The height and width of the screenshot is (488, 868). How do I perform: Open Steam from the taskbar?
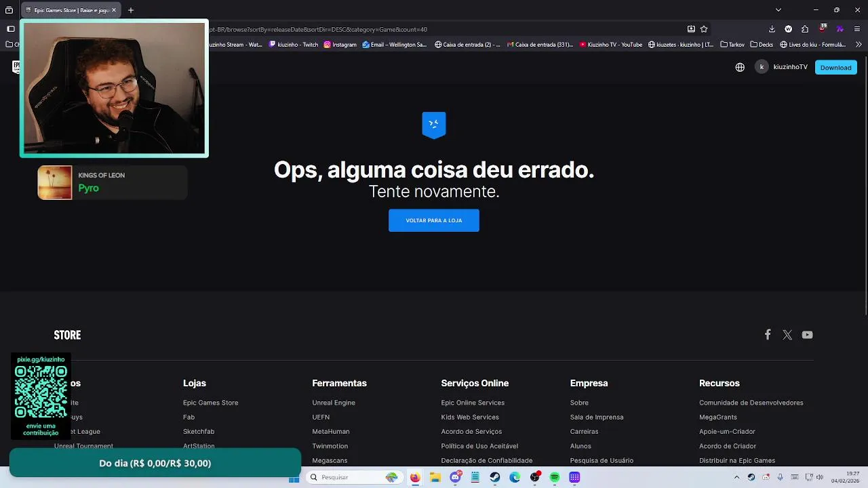coord(495,477)
